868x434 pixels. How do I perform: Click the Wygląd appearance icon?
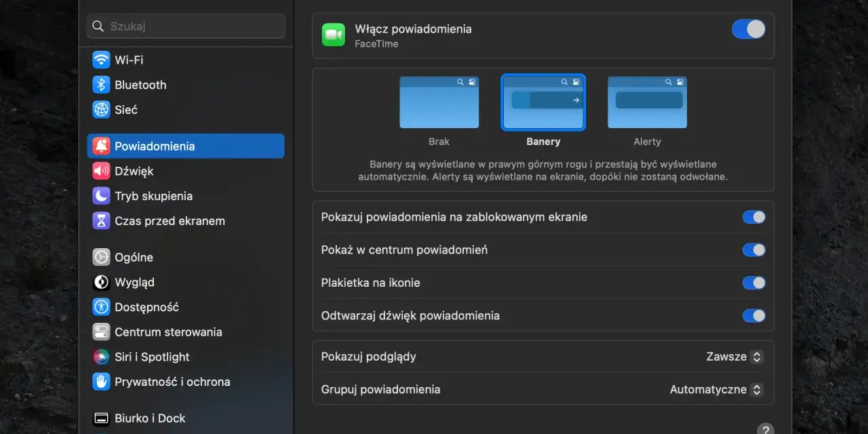[101, 282]
